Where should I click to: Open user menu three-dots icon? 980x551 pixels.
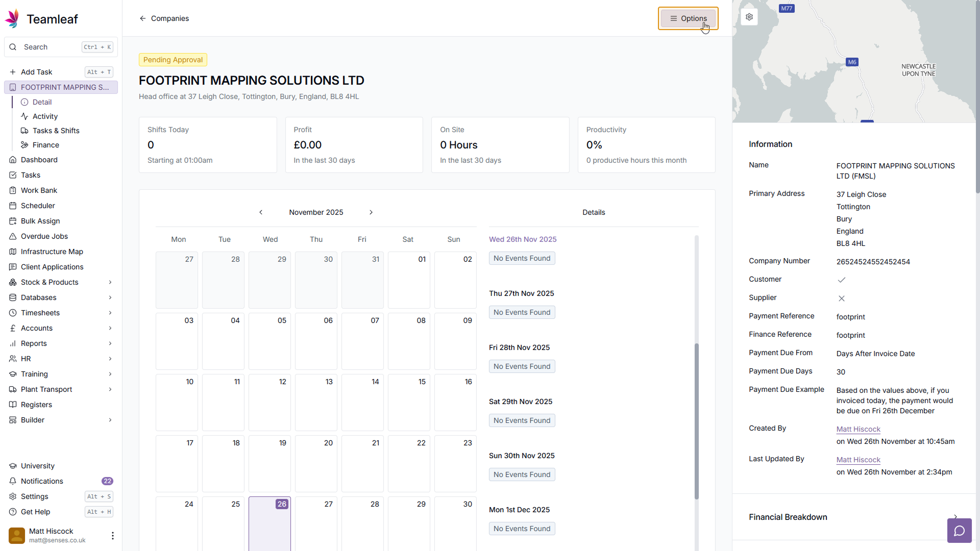[x=112, y=535]
